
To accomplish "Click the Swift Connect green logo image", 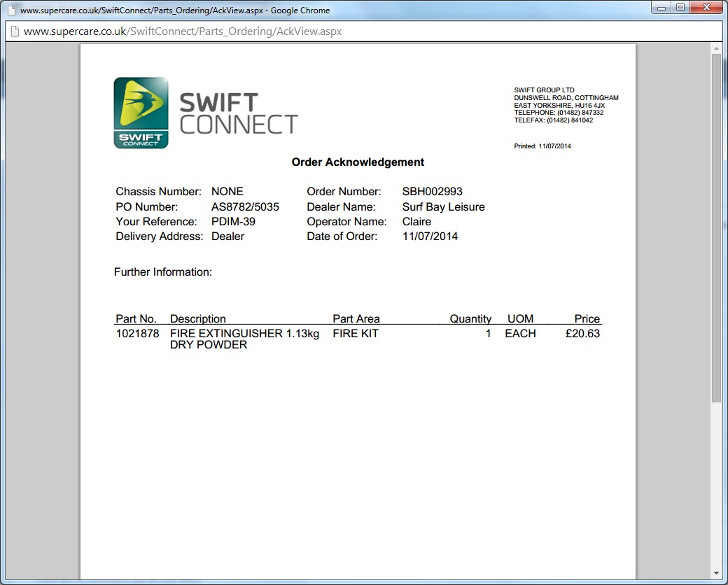I will 141,113.
